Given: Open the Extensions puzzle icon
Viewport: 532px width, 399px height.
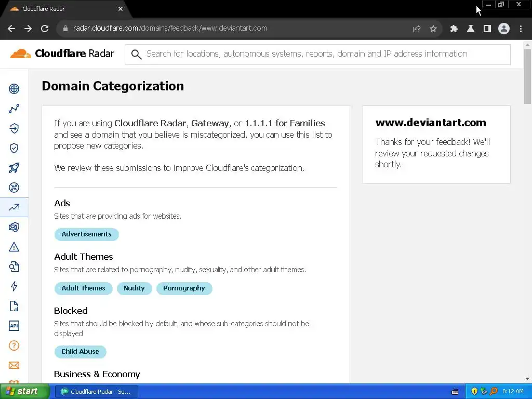Looking at the screenshot, I should 454,29.
